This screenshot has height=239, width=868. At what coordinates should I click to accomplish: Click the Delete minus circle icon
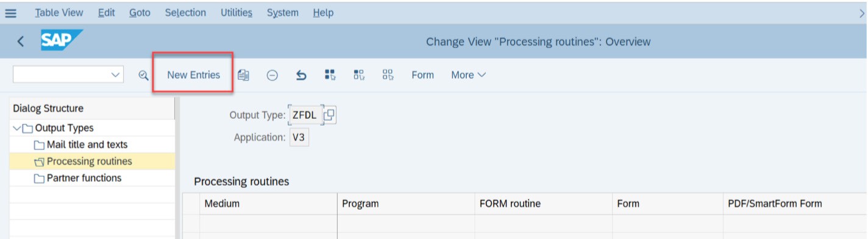272,75
